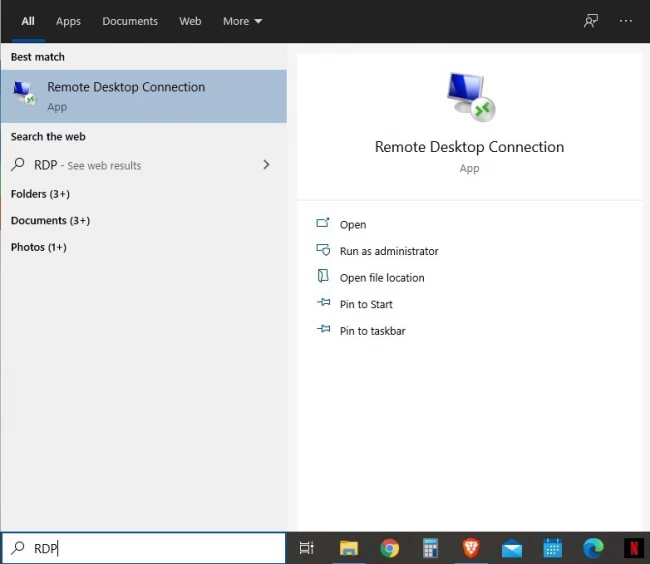Click the magnifier icon in the search box
The width and height of the screenshot is (650, 564).
(18, 548)
